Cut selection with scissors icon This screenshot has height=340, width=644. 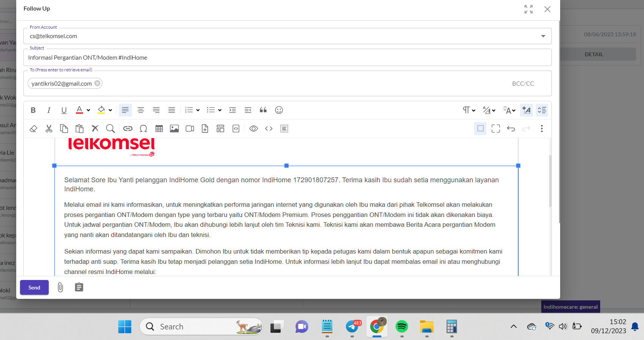tap(49, 129)
